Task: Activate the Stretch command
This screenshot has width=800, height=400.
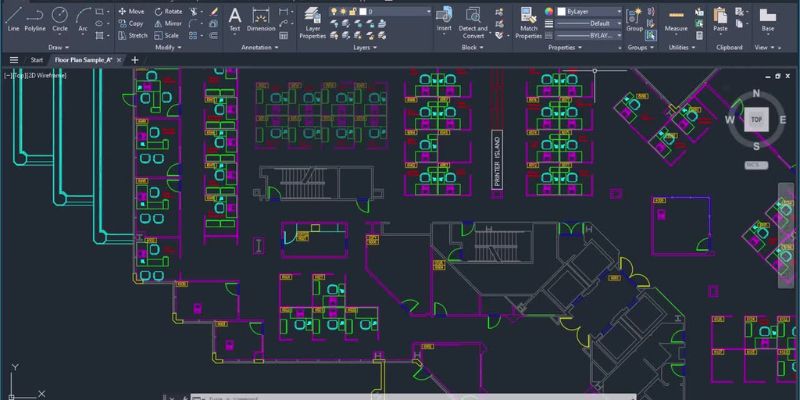Action: click(133, 36)
